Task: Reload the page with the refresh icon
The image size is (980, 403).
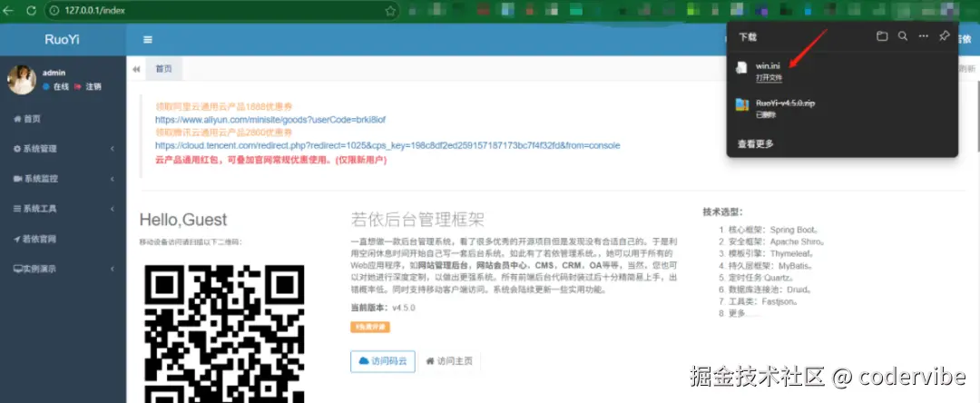Action: (31, 11)
